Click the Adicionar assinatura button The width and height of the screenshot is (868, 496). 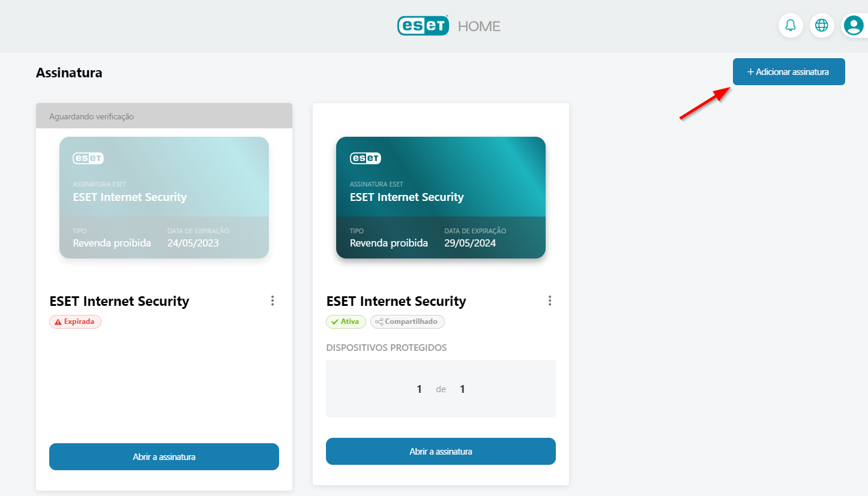point(788,72)
